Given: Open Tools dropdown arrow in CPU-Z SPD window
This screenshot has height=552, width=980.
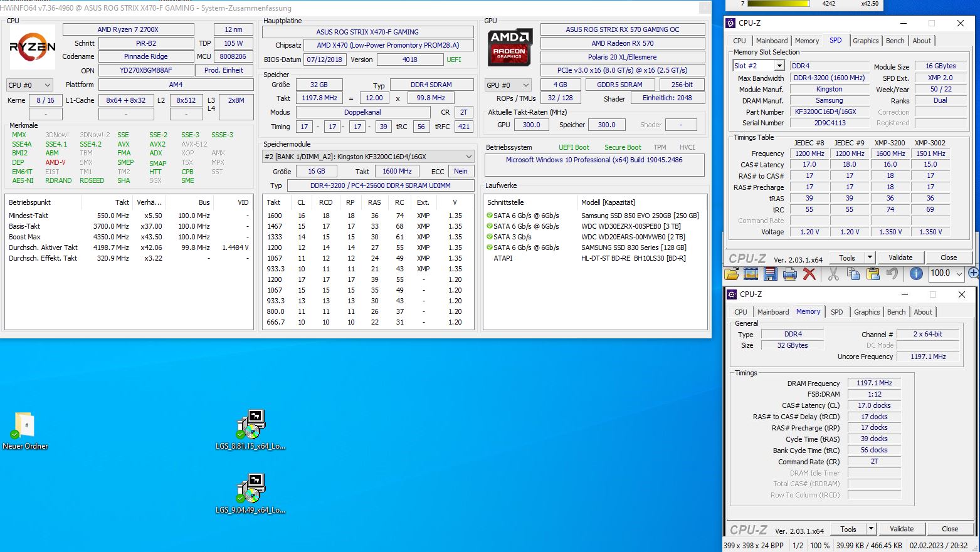Looking at the screenshot, I should tap(870, 258).
